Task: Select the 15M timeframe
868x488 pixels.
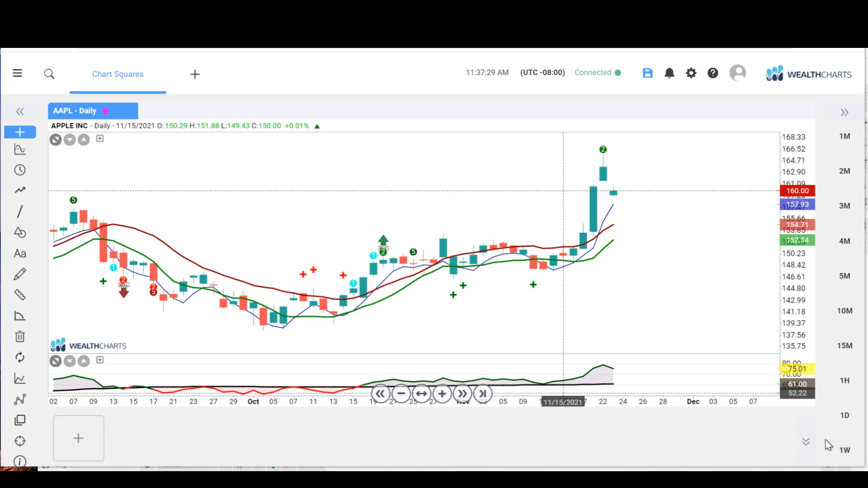Action: tap(844, 346)
